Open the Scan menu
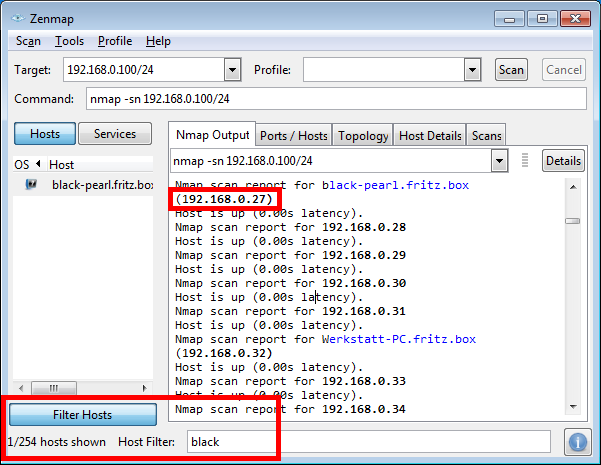The height and width of the screenshot is (465, 601). [28, 41]
